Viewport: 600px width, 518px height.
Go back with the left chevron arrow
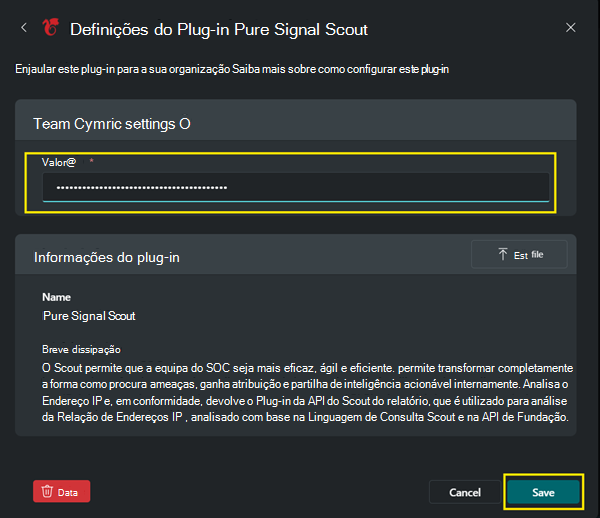pos(24,28)
